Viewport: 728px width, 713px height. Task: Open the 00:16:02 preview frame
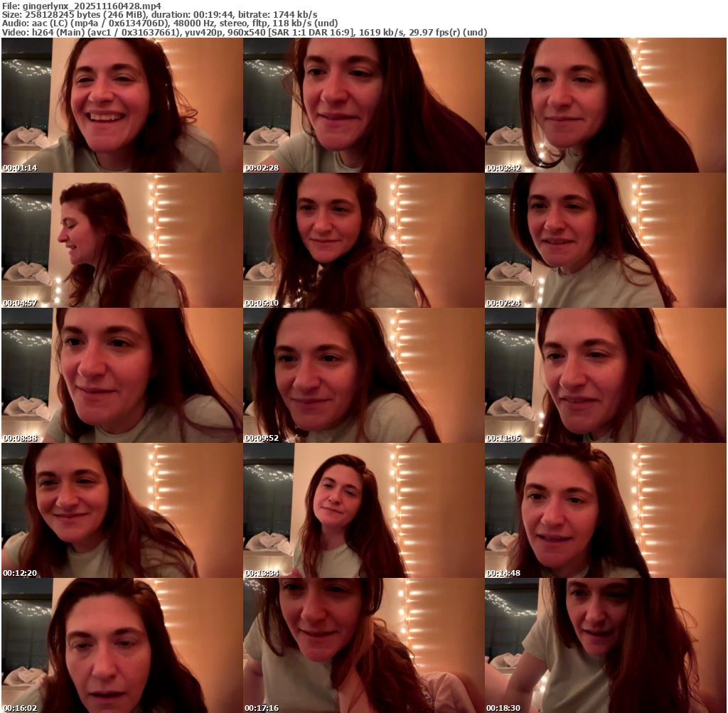coord(122,645)
